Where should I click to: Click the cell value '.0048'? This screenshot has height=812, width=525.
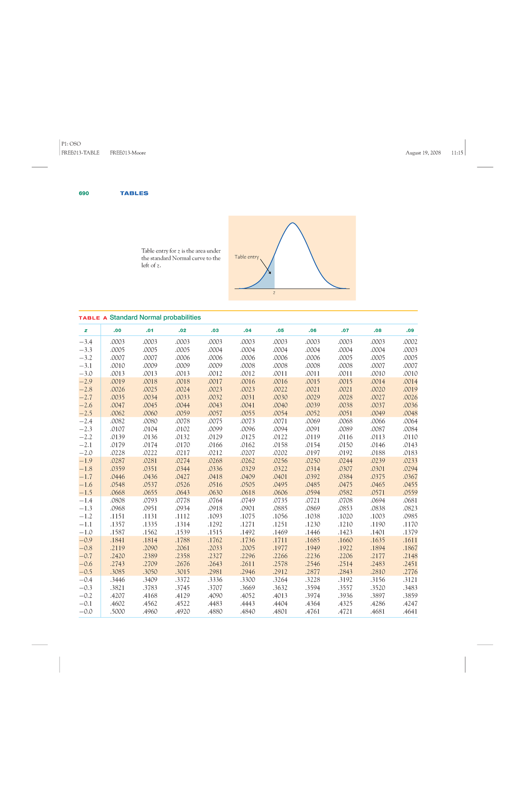(x=410, y=413)
